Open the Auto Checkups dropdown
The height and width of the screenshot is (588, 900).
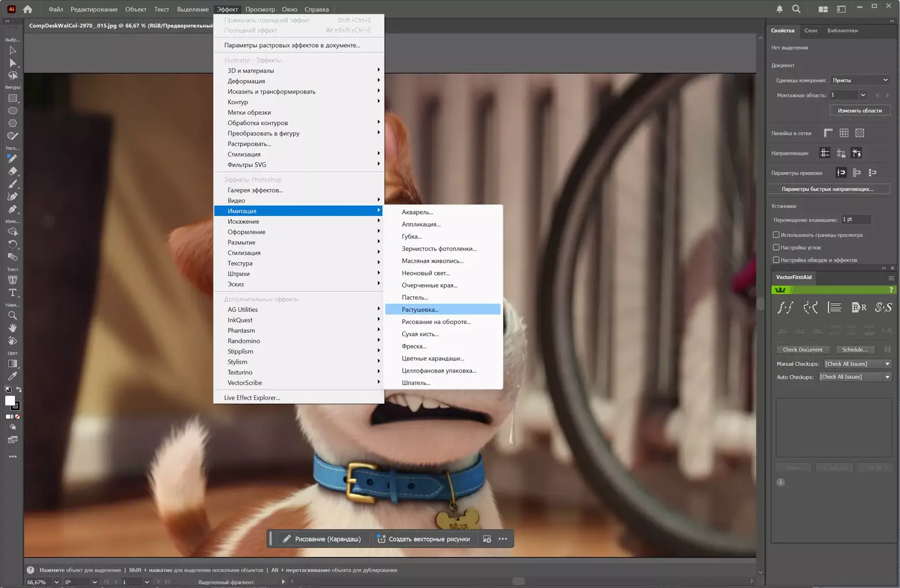pyautogui.click(x=856, y=377)
